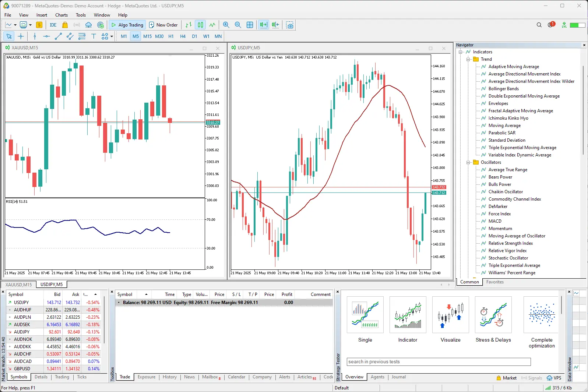The image size is (588, 392).
Task: Select the crosshair tool
Action: 21,36
